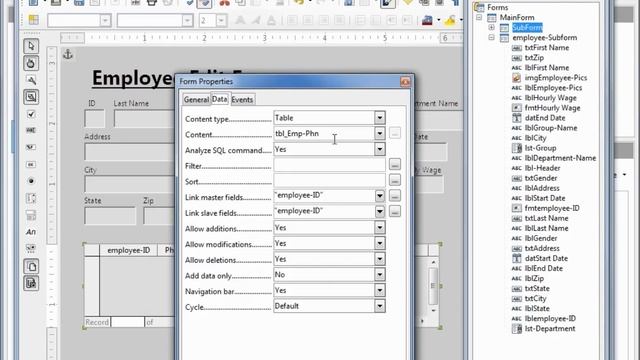The height and width of the screenshot is (360, 640).
Task: Select fmtHourly Wage in the navigator tree
Action: coord(552,108)
